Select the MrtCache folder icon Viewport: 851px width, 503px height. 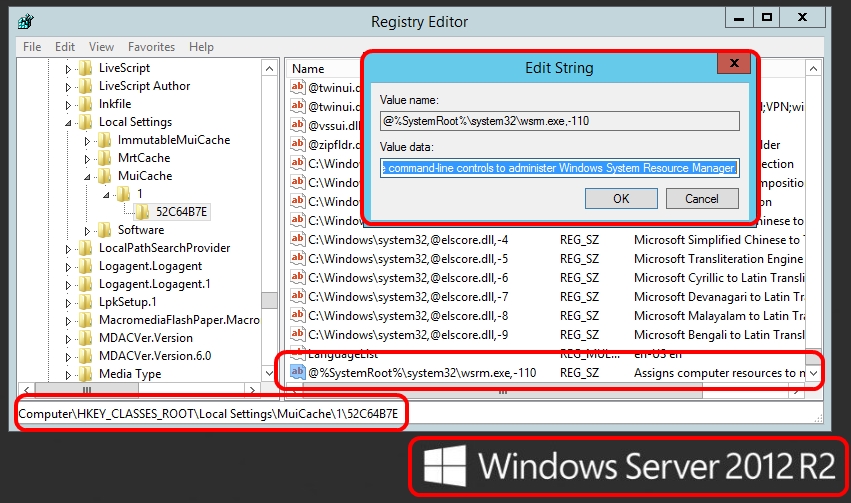(105, 158)
